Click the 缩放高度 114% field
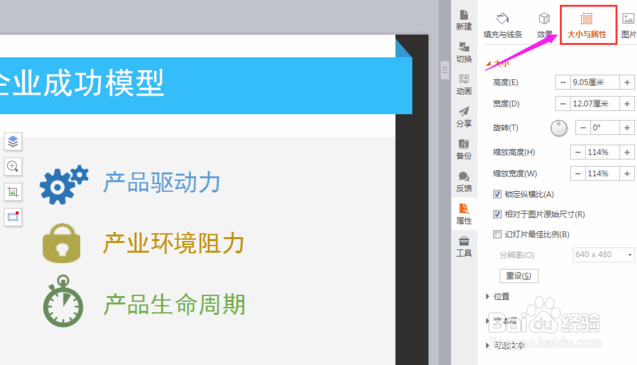Viewport: 637px width, 365px height. click(x=603, y=152)
